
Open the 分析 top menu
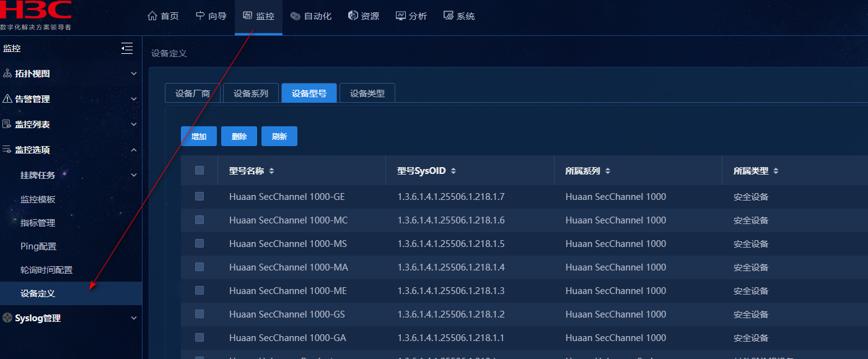click(x=411, y=16)
